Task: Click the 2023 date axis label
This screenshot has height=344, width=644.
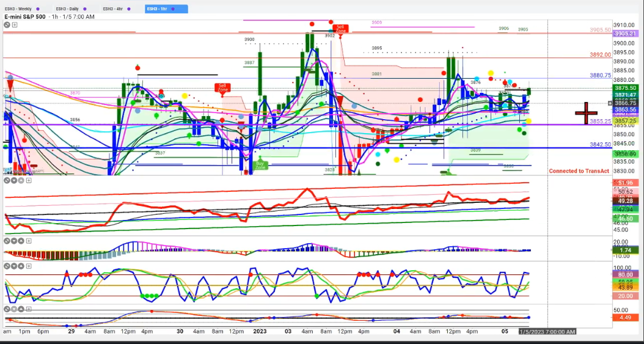Action: click(260, 331)
